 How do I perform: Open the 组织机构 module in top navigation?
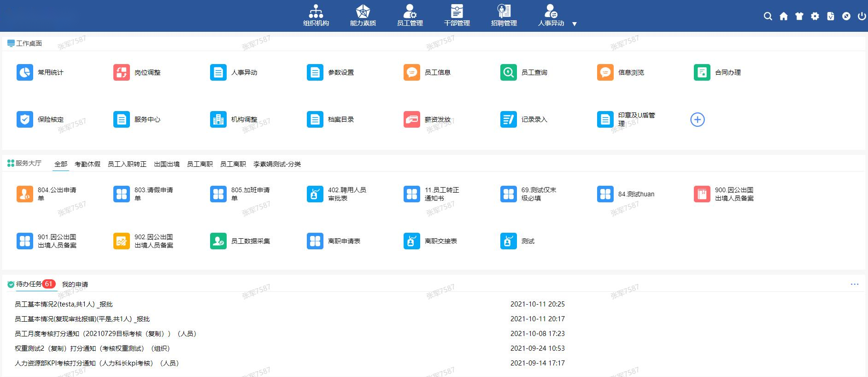(x=316, y=15)
